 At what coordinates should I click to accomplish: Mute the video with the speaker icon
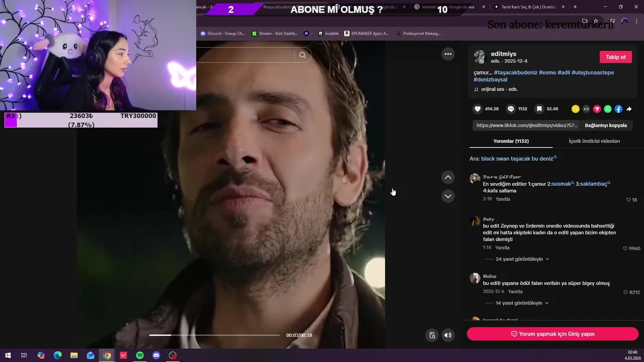click(x=448, y=335)
